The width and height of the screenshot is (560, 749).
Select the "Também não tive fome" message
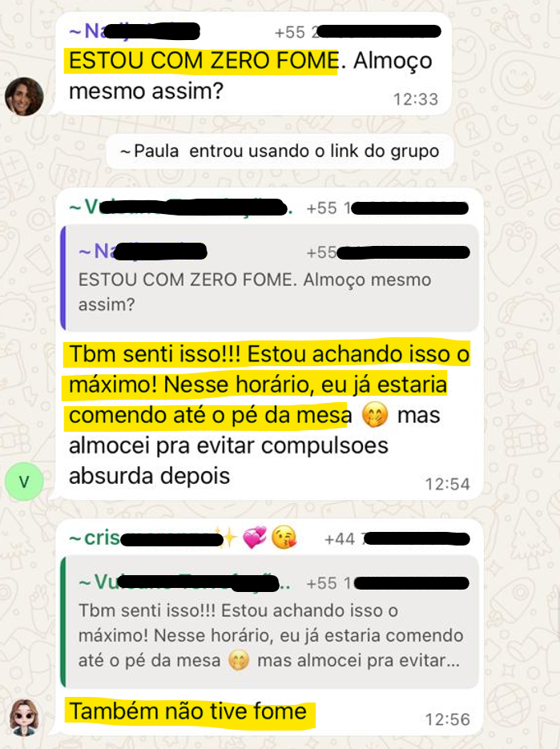[188, 711]
